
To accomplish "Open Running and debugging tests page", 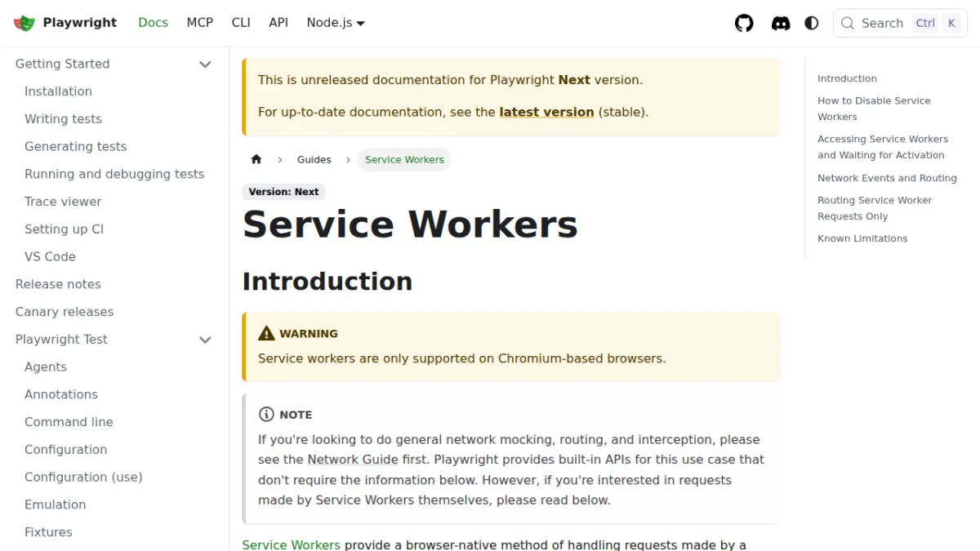I will coord(114,174).
